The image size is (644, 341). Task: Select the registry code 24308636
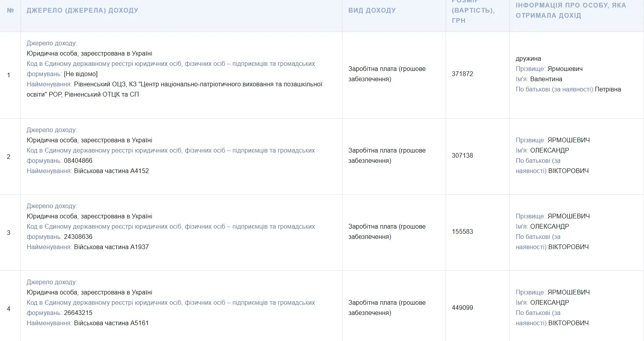tap(78, 237)
